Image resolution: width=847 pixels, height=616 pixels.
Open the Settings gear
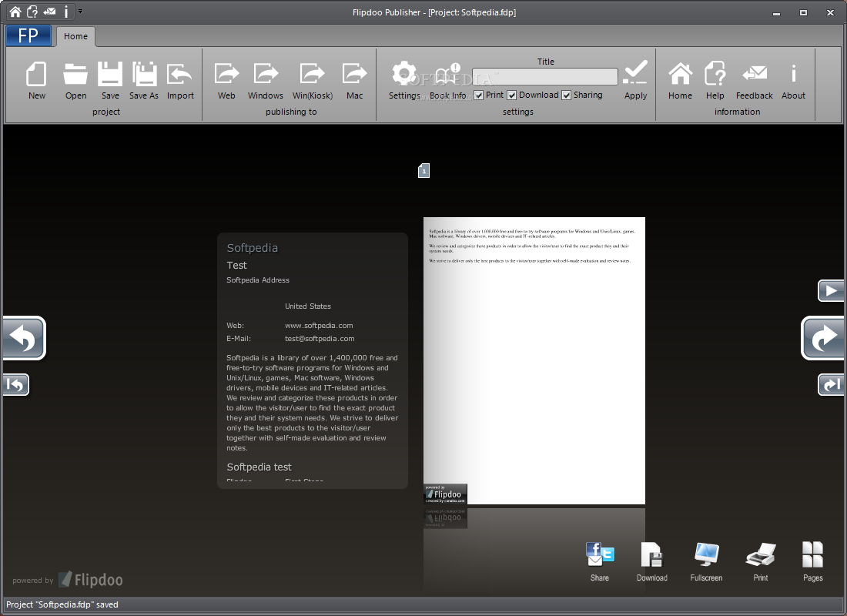(x=404, y=80)
